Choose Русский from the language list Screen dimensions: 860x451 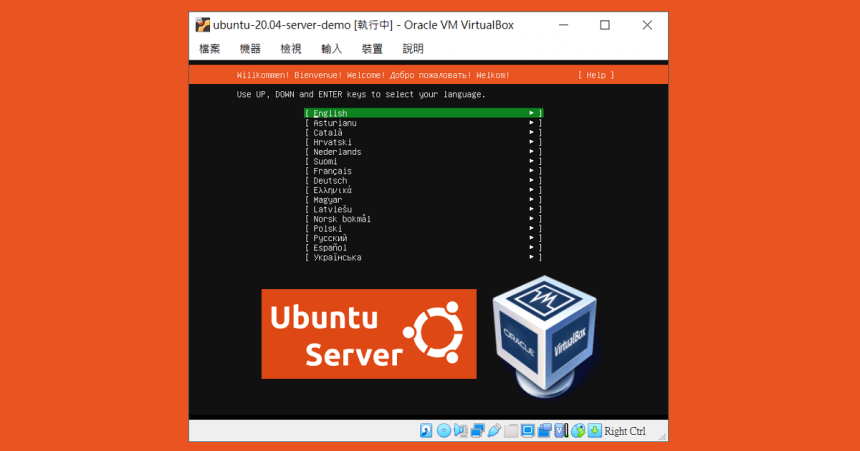coord(423,238)
